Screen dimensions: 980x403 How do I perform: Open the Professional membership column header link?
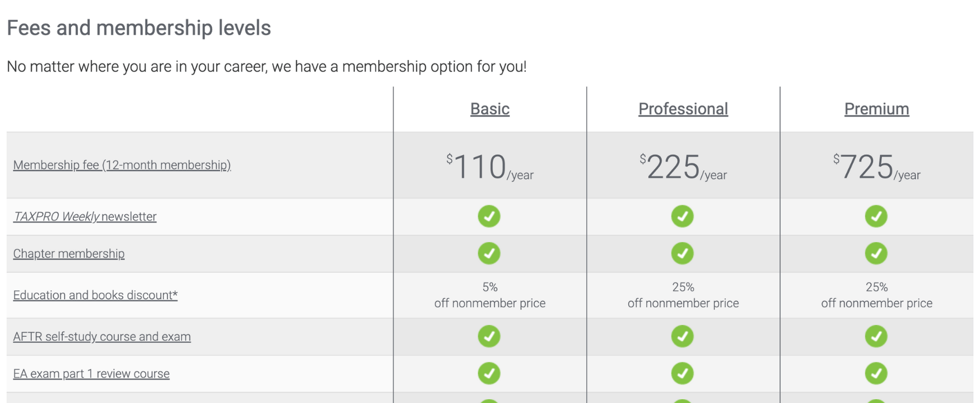point(683,108)
